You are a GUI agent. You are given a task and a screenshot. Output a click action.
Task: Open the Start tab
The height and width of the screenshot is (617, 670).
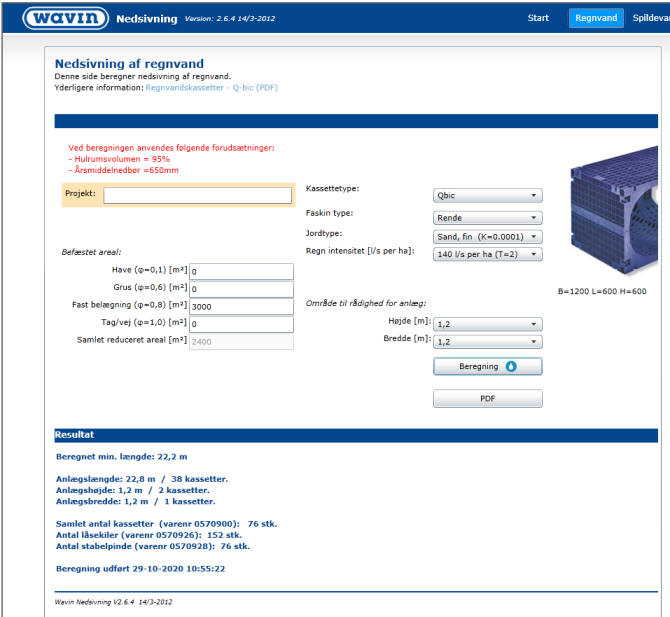tap(538, 18)
